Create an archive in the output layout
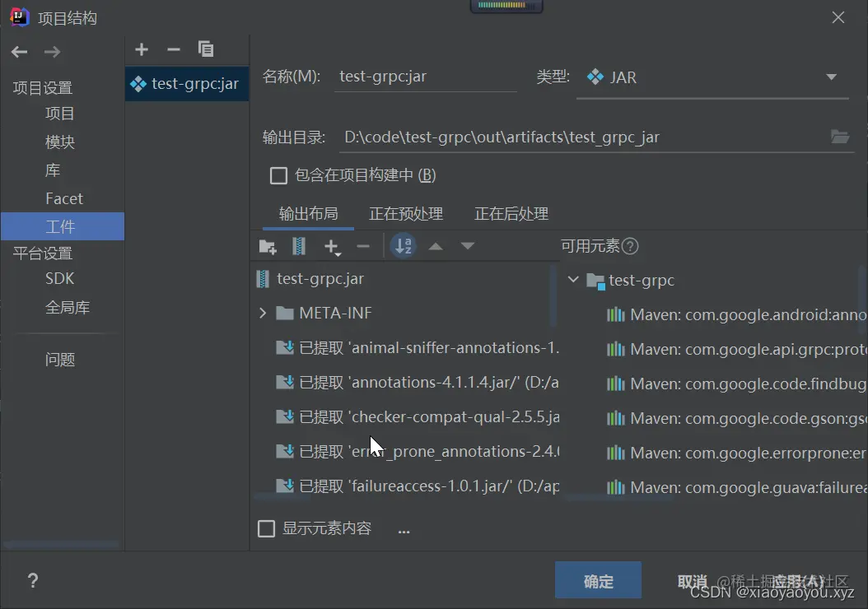 click(x=297, y=246)
